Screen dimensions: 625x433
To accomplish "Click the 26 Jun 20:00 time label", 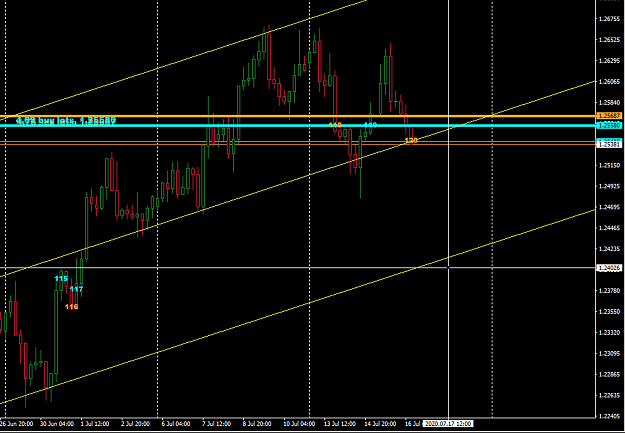I will pyautogui.click(x=16, y=423).
